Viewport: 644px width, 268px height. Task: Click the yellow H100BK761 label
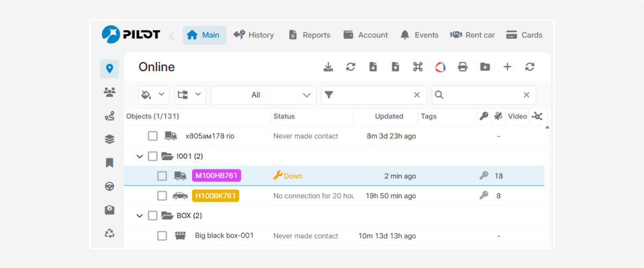[x=215, y=196]
